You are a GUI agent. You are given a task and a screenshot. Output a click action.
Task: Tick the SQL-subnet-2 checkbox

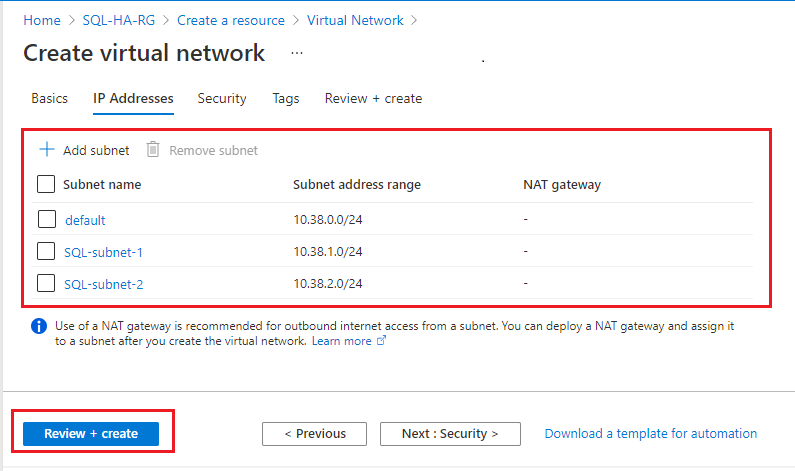(x=46, y=283)
